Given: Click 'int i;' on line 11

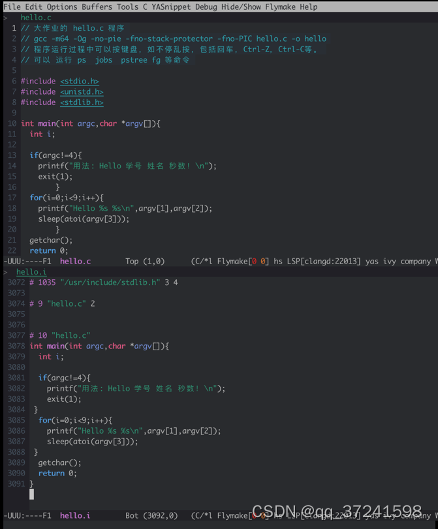Looking at the screenshot, I should pos(42,134).
